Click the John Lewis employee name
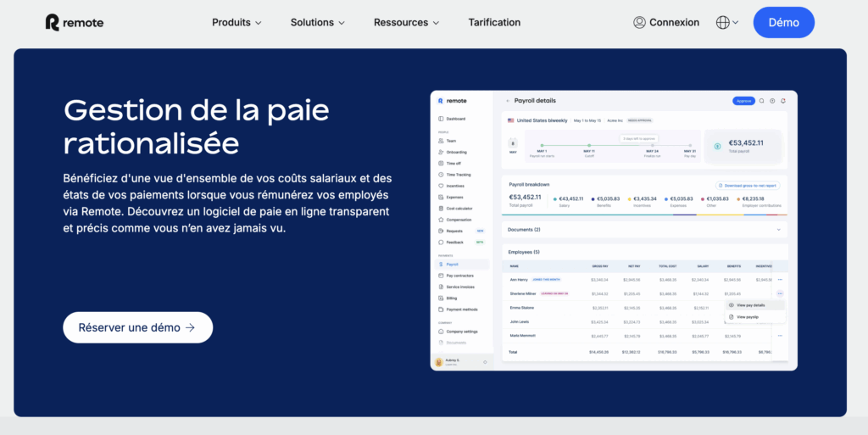This screenshot has height=435, width=868. point(520,321)
